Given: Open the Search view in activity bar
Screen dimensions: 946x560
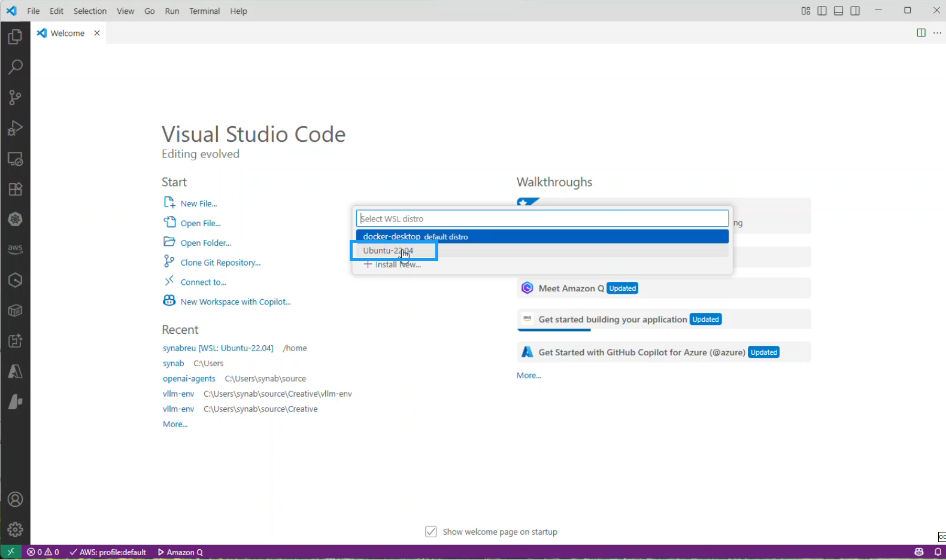Looking at the screenshot, I should tap(15, 66).
